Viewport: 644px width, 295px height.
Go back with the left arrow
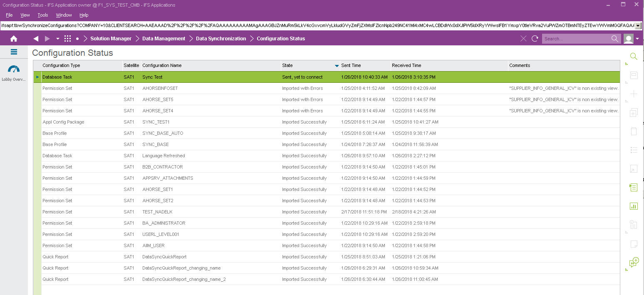tap(36, 39)
